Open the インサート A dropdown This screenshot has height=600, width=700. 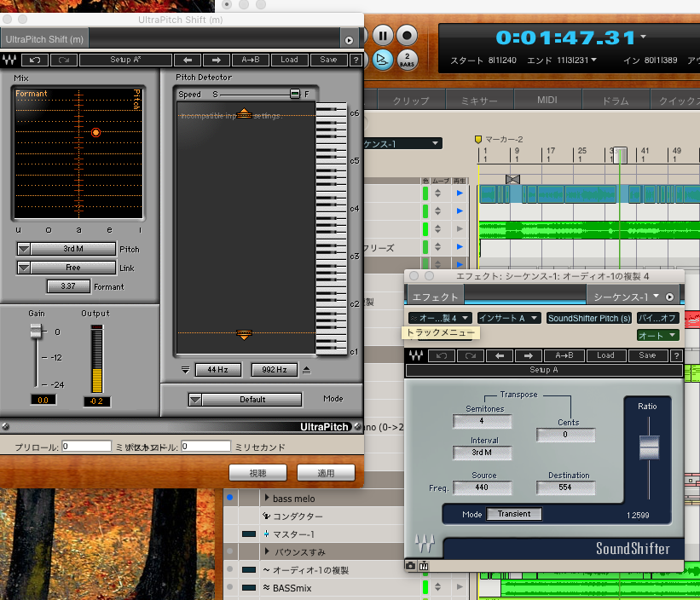[509, 318]
